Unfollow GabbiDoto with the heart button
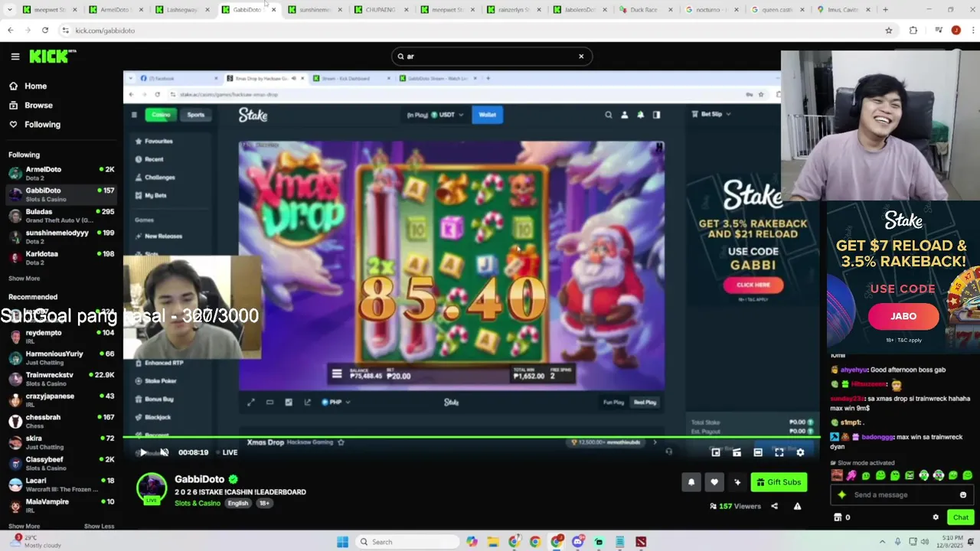Viewport: 980px width, 551px height. point(714,482)
